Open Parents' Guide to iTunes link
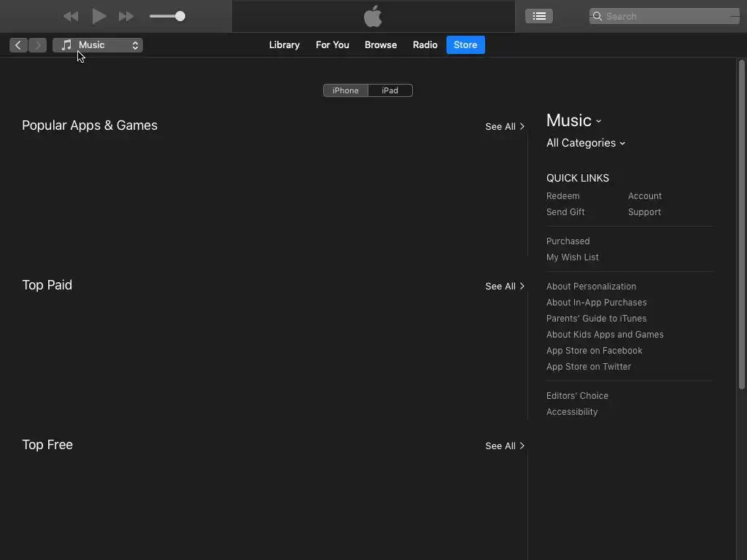Viewport: 747px width, 560px height. 596,319
